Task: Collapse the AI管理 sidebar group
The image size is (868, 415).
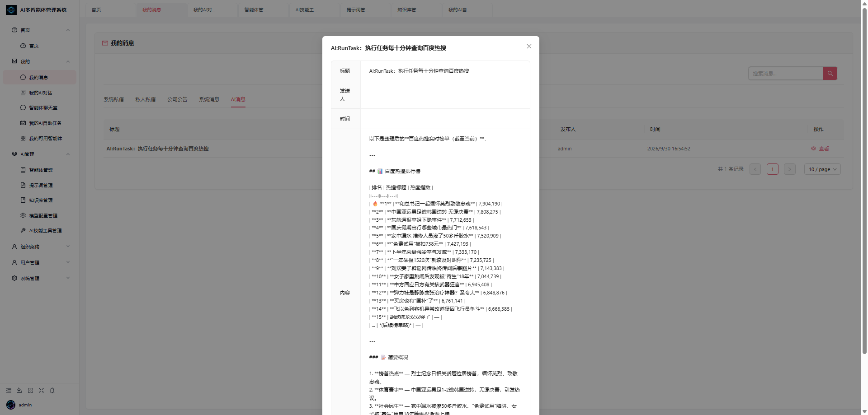Action: point(39,154)
